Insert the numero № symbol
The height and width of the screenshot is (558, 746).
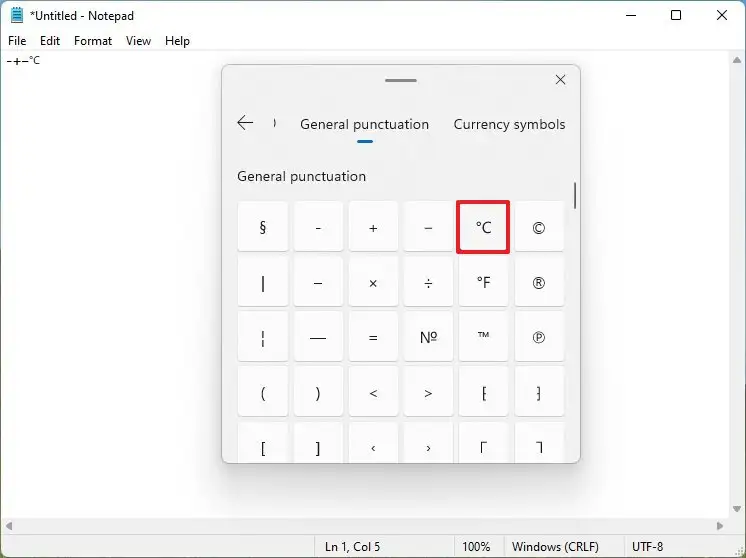(x=428, y=337)
